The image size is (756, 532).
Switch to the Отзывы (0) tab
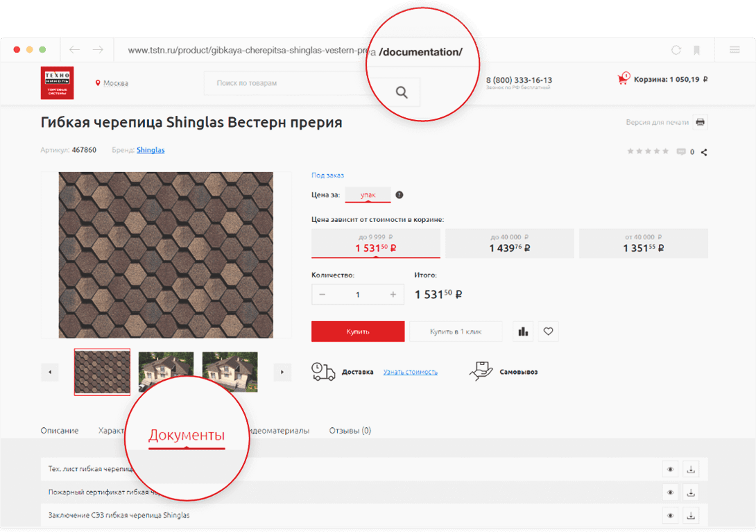(x=350, y=430)
